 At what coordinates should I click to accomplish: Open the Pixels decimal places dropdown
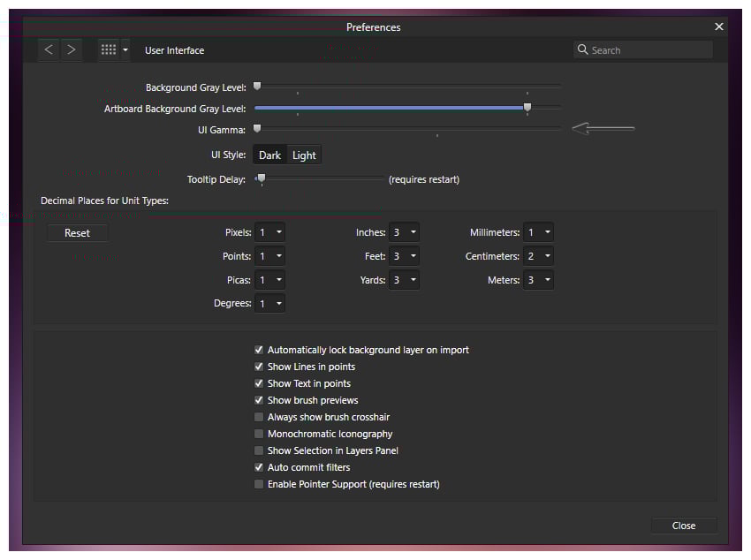[x=269, y=232]
